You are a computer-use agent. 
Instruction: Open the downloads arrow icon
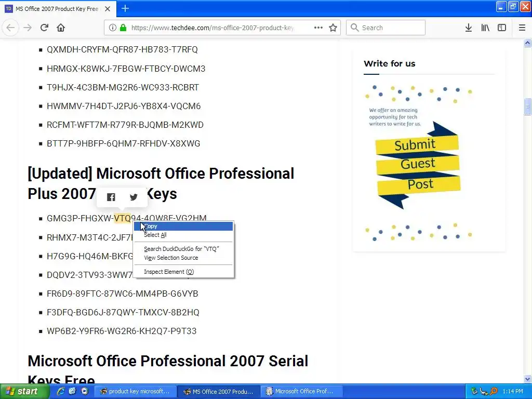[469, 28]
